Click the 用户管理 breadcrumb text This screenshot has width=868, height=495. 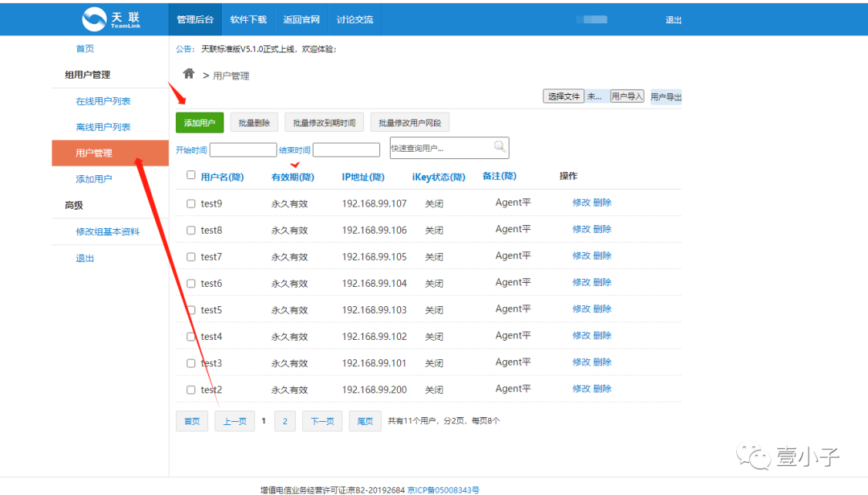click(x=231, y=76)
